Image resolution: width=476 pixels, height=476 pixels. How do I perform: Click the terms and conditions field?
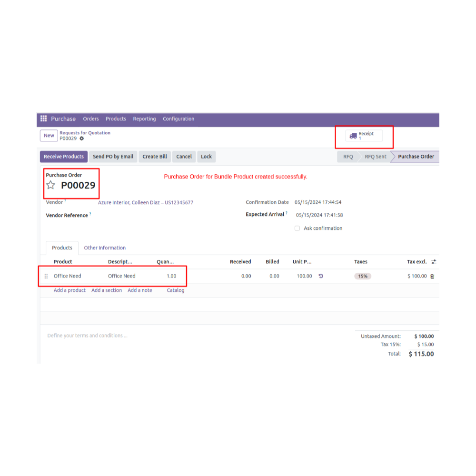pos(87,336)
